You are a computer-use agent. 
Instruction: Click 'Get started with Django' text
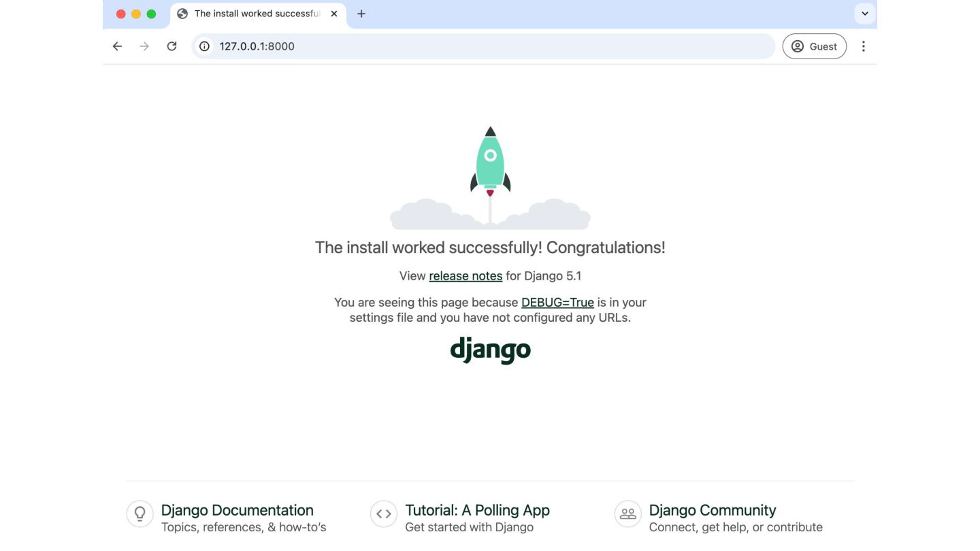469,527
